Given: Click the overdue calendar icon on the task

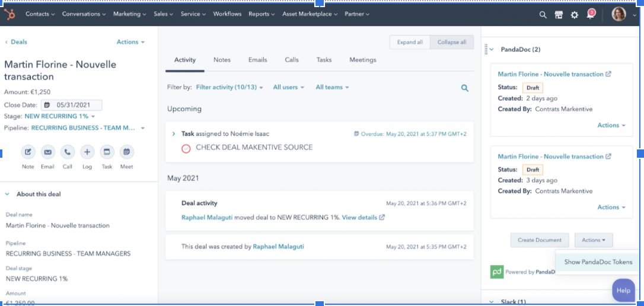Looking at the screenshot, I should [356, 134].
